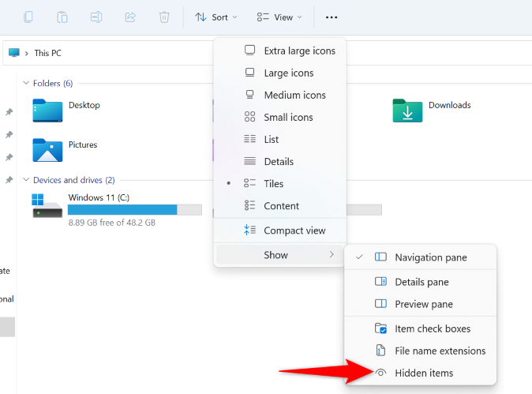Collapse the Folders section
Screen dimensions: 532x394
(26, 83)
